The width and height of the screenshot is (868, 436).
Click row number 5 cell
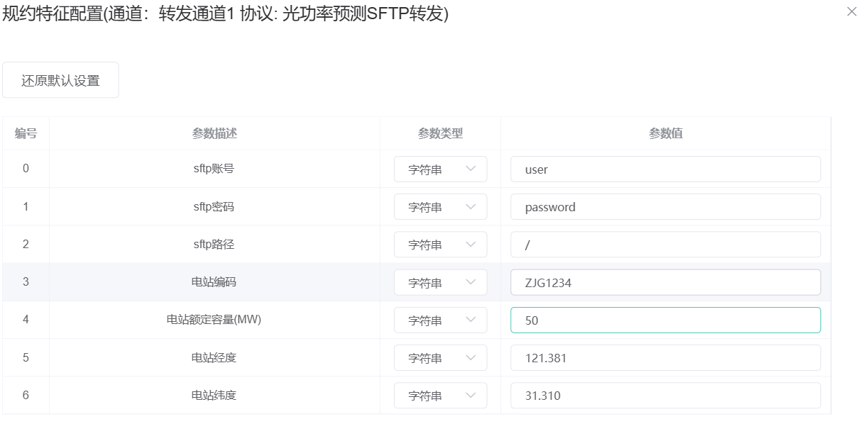click(26, 357)
